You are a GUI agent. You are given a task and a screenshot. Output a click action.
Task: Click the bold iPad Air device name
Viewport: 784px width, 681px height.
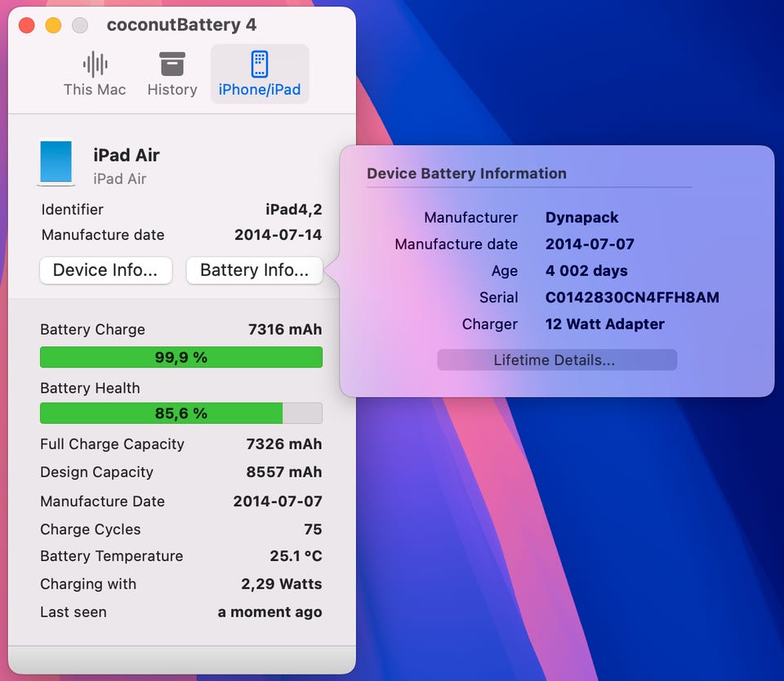pyautogui.click(x=127, y=155)
